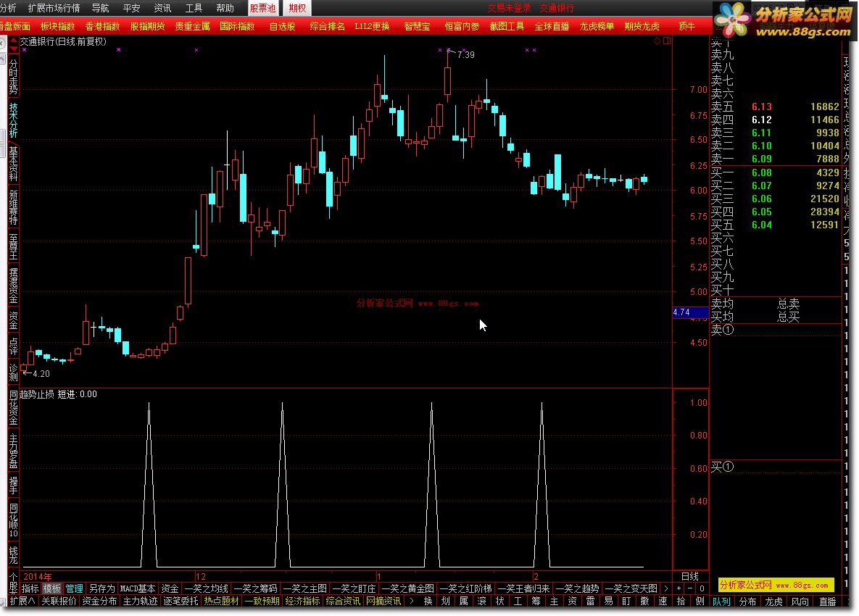This screenshot has width=859, height=616.
Task: Open the 资讯 menu
Action: click(x=162, y=8)
